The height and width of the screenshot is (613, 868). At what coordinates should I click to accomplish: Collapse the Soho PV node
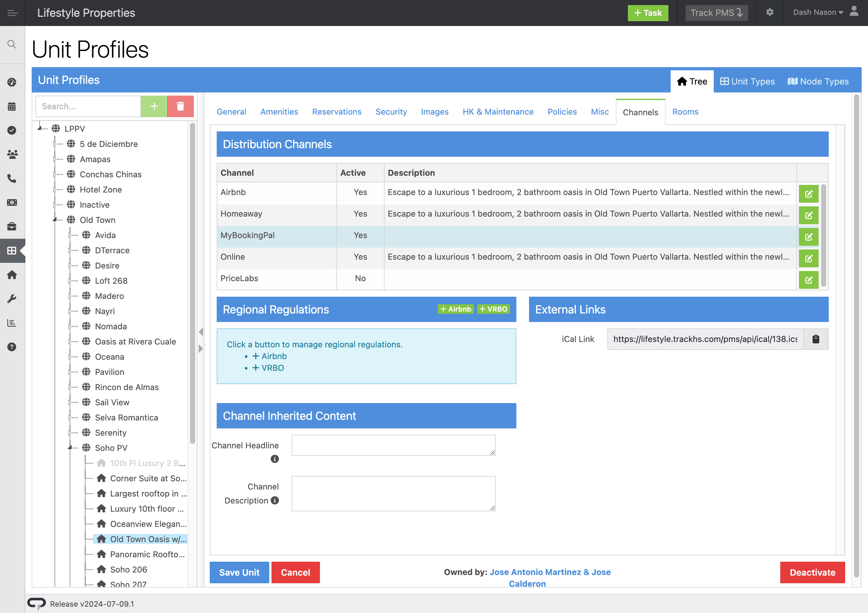pyautogui.click(x=70, y=448)
